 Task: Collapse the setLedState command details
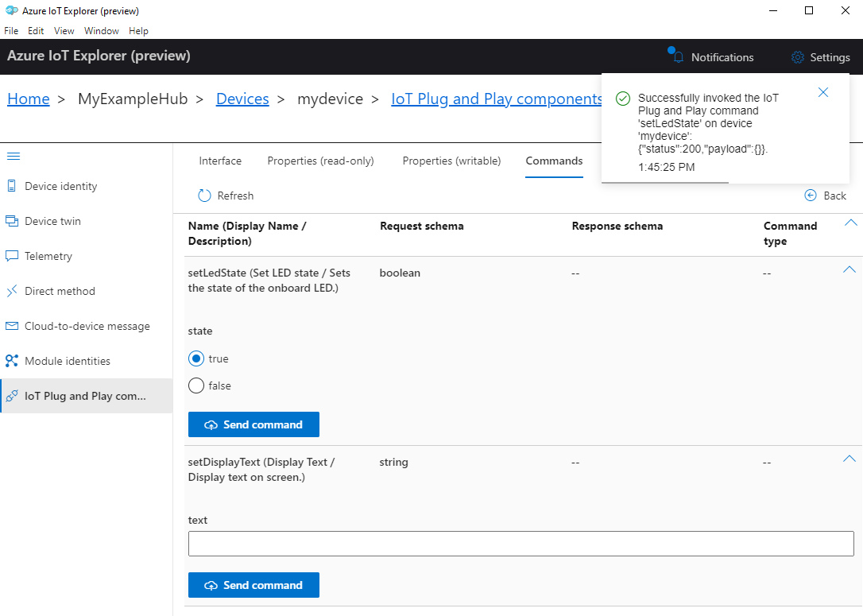[x=849, y=270]
